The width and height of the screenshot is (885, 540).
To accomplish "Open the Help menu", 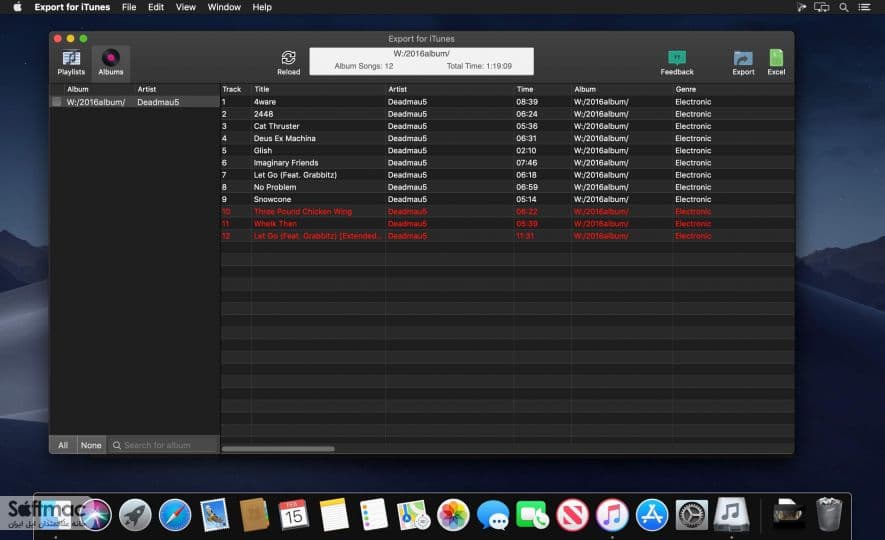I will (262, 7).
